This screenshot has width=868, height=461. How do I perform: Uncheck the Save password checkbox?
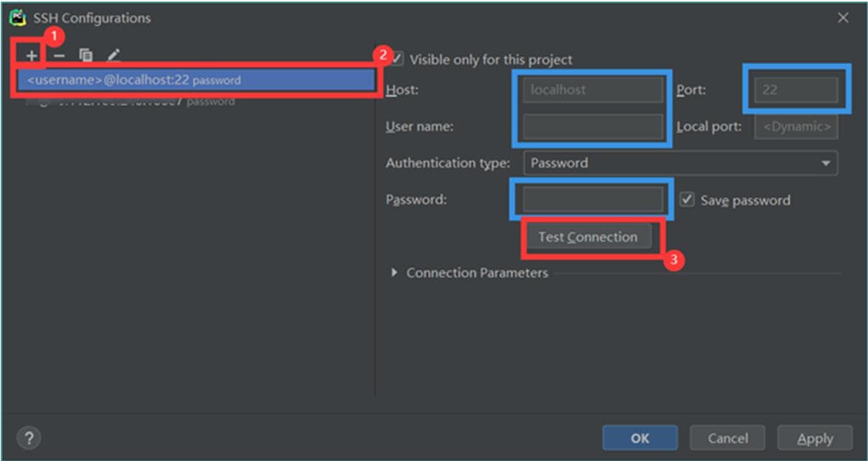(x=688, y=200)
